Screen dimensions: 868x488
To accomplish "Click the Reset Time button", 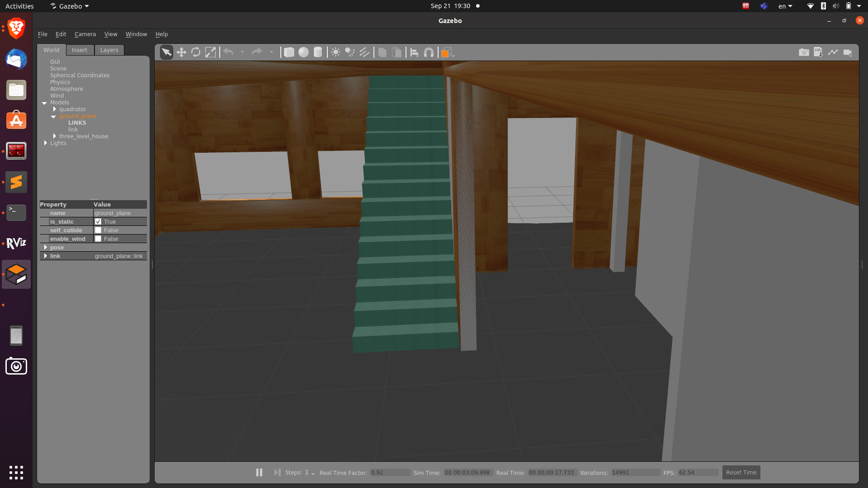I will tap(741, 472).
